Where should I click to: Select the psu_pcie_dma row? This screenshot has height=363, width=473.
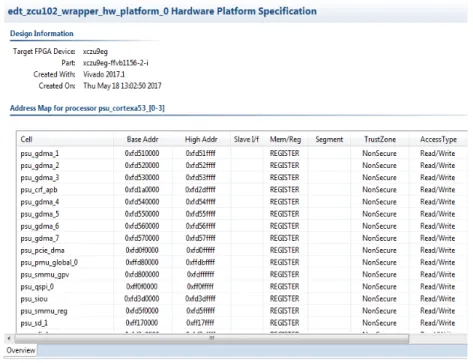[242, 250]
